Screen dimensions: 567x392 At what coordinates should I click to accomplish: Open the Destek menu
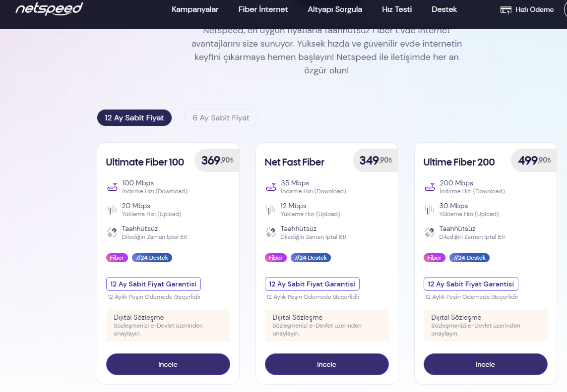[444, 9]
